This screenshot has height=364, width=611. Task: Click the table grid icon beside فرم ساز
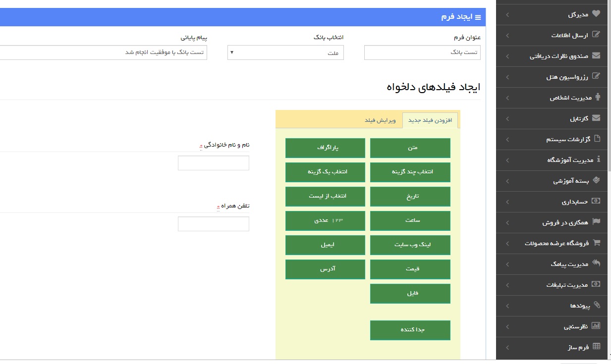(x=596, y=347)
